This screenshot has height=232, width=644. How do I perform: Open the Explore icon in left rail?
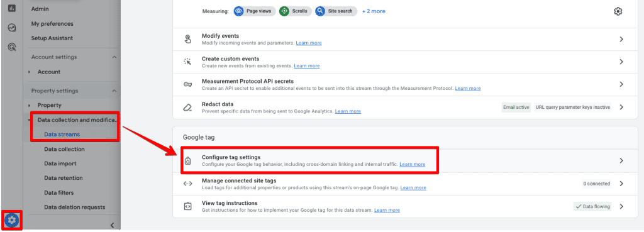click(x=12, y=28)
